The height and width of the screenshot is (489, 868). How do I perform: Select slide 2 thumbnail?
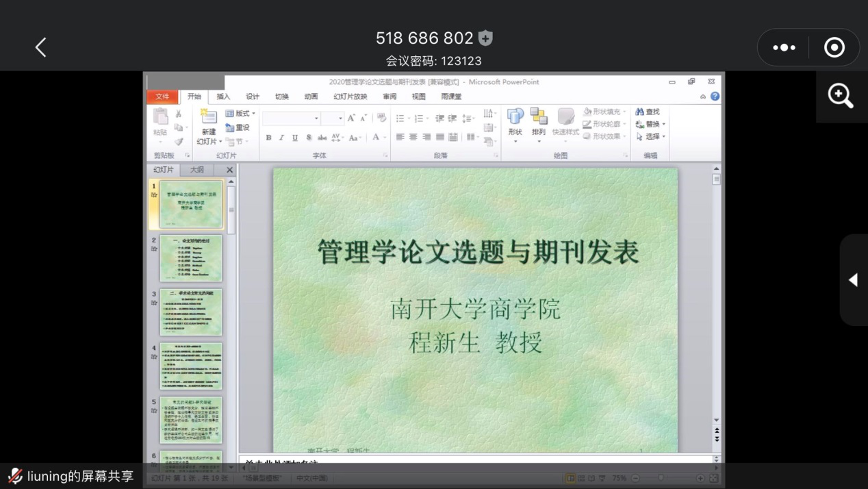(191, 258)
